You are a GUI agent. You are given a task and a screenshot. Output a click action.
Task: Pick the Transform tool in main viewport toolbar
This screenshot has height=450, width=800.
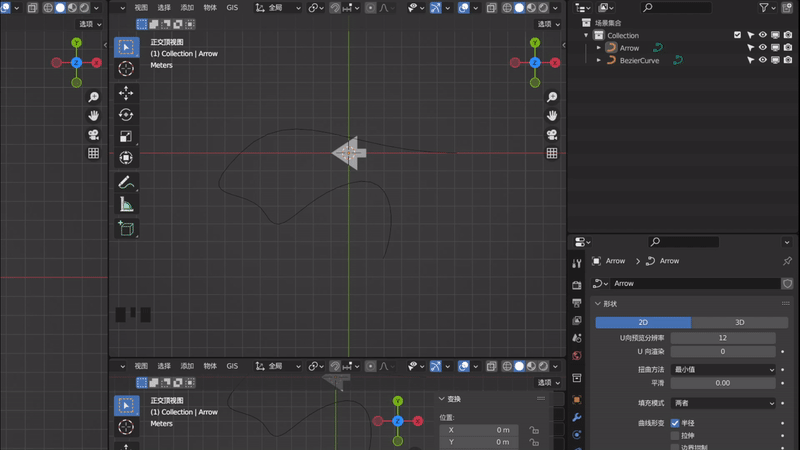[126, 158]
